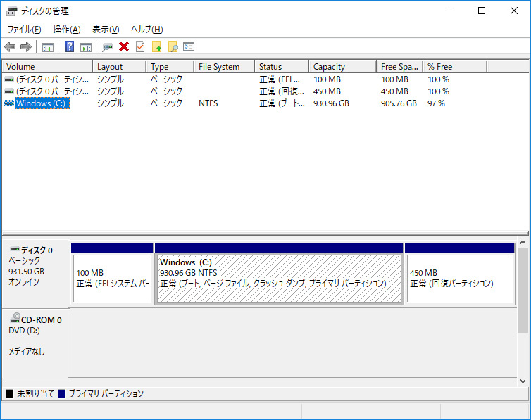Screen dimensions: 531x420
Task: Sort by the Volume column header
Action: [47, 67]
